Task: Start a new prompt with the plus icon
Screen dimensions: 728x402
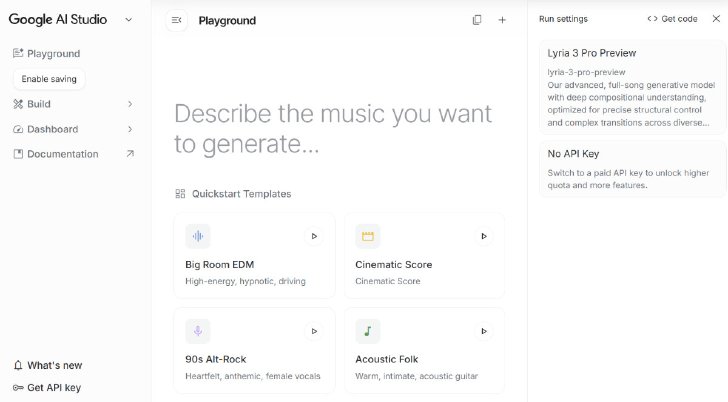Action: 502,20
